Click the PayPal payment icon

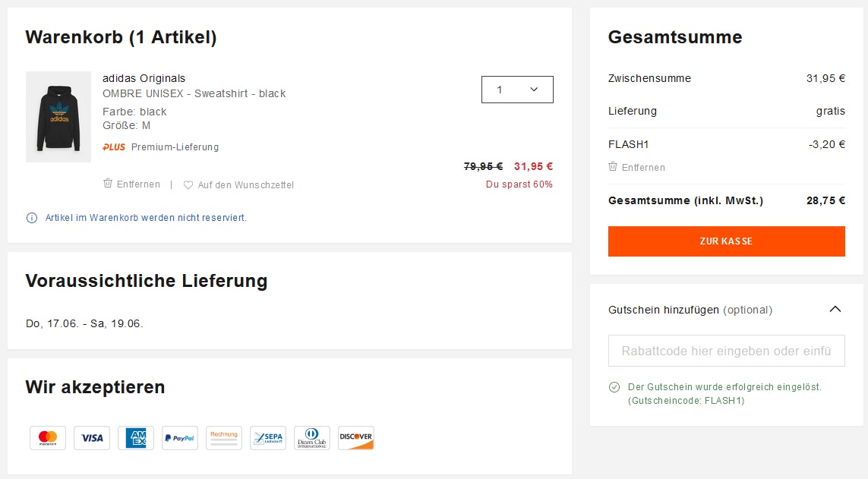point(180,438)
